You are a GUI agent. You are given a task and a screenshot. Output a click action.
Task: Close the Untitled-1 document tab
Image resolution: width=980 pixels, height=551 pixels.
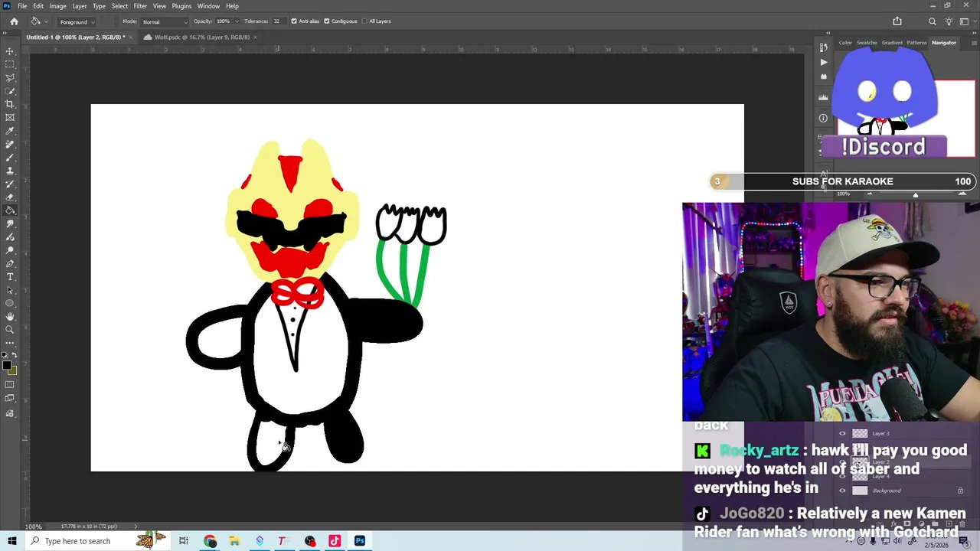[x=130, y=37]
